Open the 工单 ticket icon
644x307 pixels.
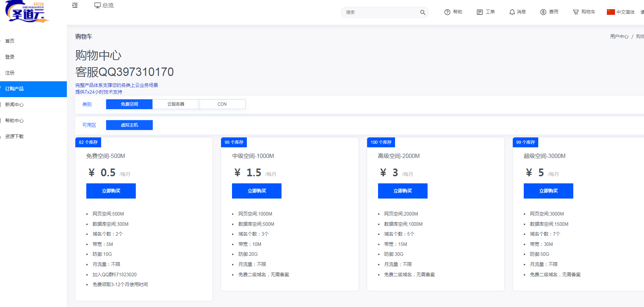(480, 12)
